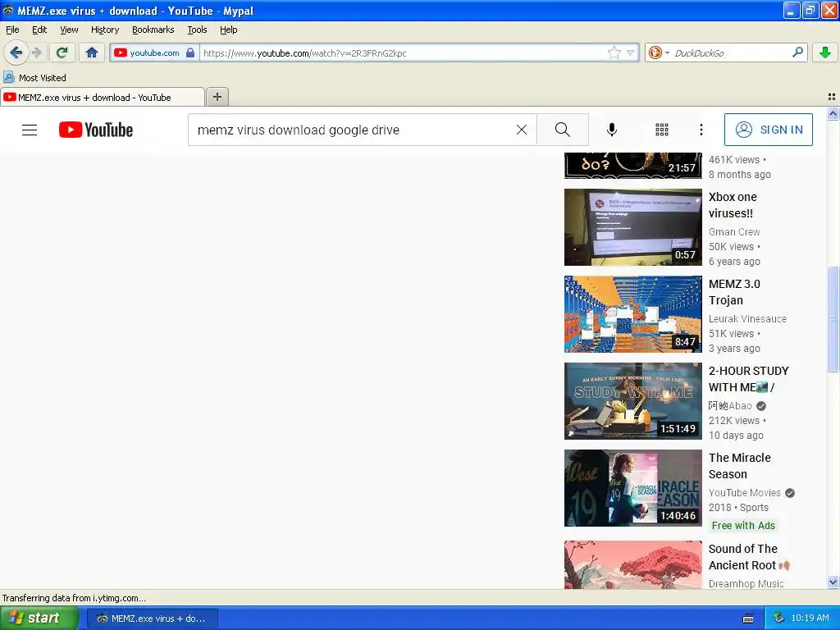840x630 pixels.
Task: Click the page scrollbar up arrow
Action: click(x=833, y=113)
